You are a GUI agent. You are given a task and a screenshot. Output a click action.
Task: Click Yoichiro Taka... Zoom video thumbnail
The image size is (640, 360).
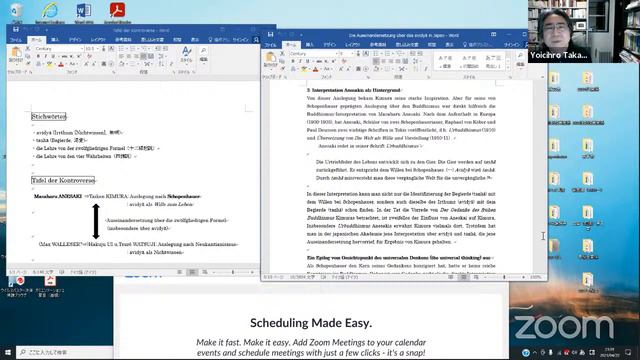click(x=584, y=31)
